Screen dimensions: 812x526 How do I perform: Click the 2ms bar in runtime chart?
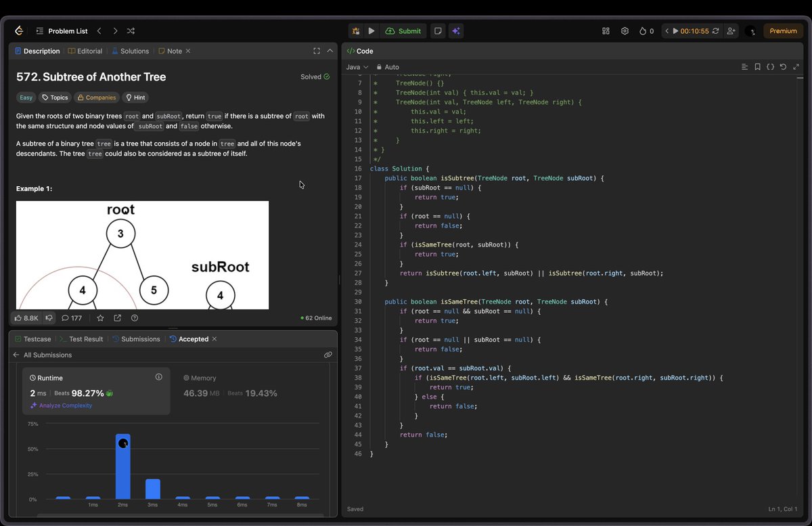[x=122, y=466]
